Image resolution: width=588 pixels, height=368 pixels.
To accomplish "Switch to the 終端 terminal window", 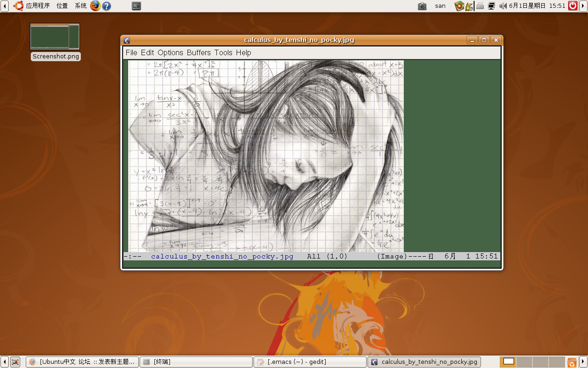I will tap(196, 362).
